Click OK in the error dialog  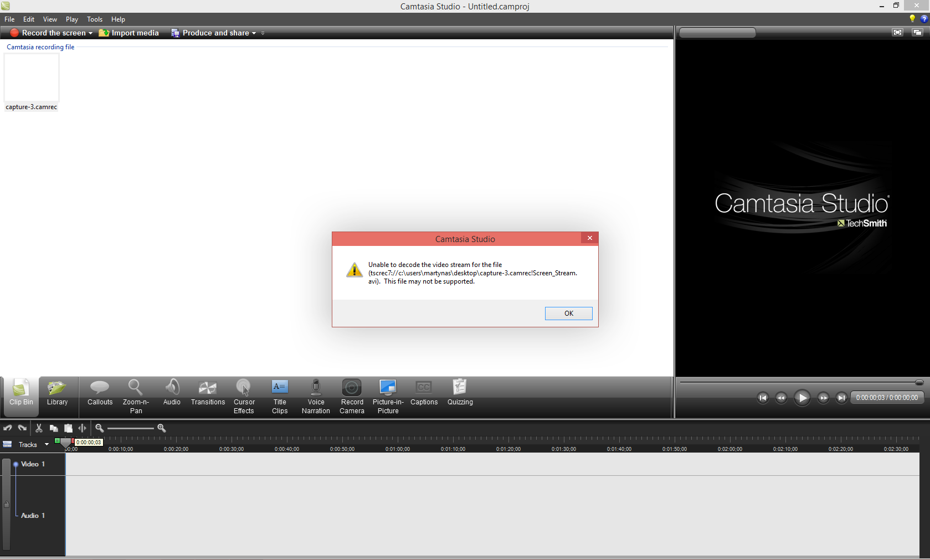tap(568, 314)
